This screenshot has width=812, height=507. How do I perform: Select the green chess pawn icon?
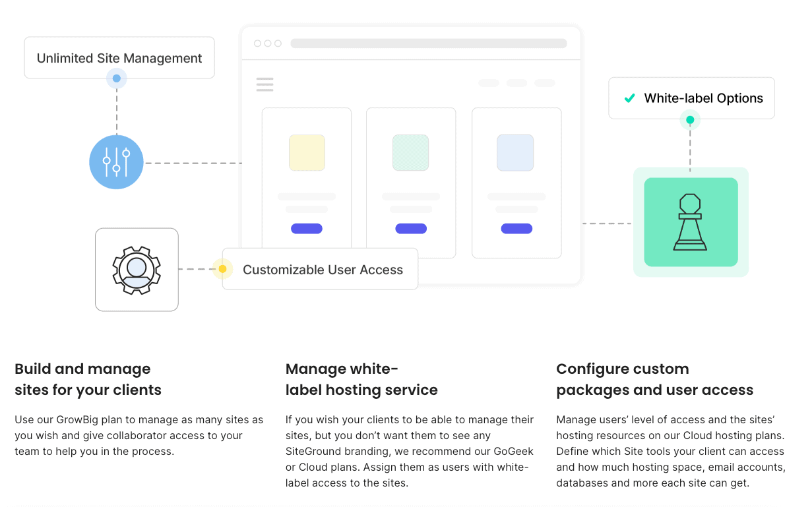(691, 222)
